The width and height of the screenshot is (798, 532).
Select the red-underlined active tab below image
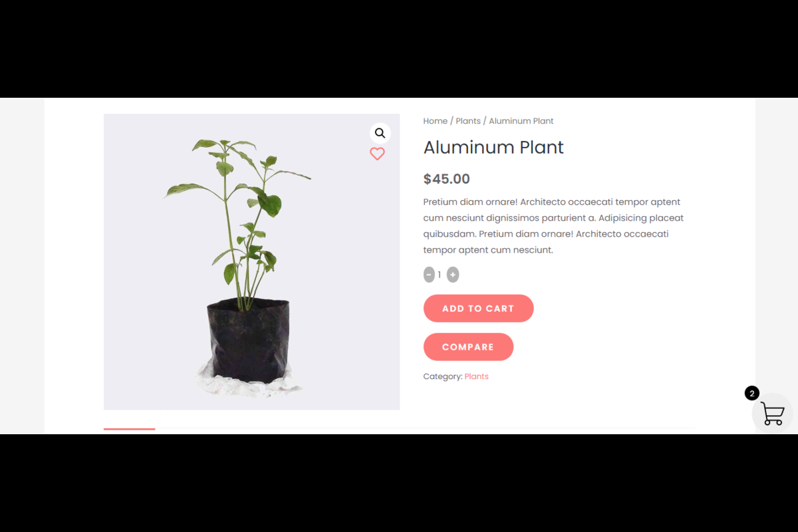pos(130,430)
